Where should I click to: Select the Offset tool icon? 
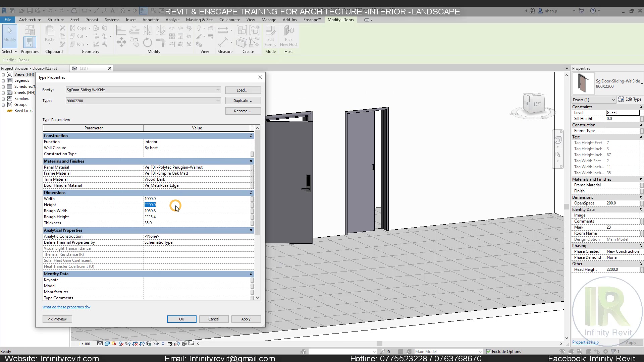(134, 31)
